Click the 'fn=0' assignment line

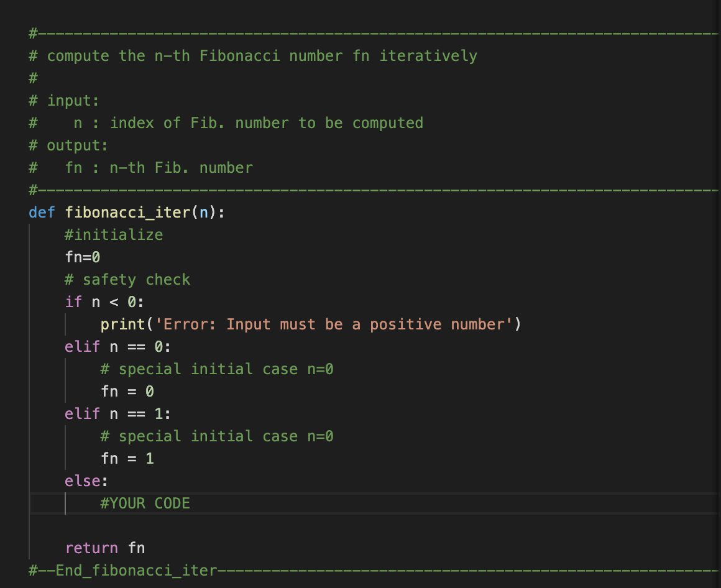coord(83,257)
